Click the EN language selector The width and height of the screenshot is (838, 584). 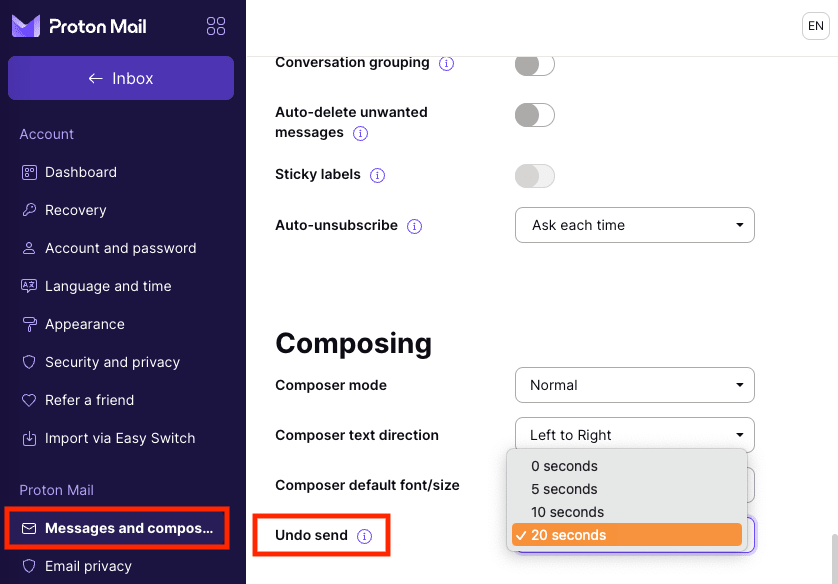815,26
